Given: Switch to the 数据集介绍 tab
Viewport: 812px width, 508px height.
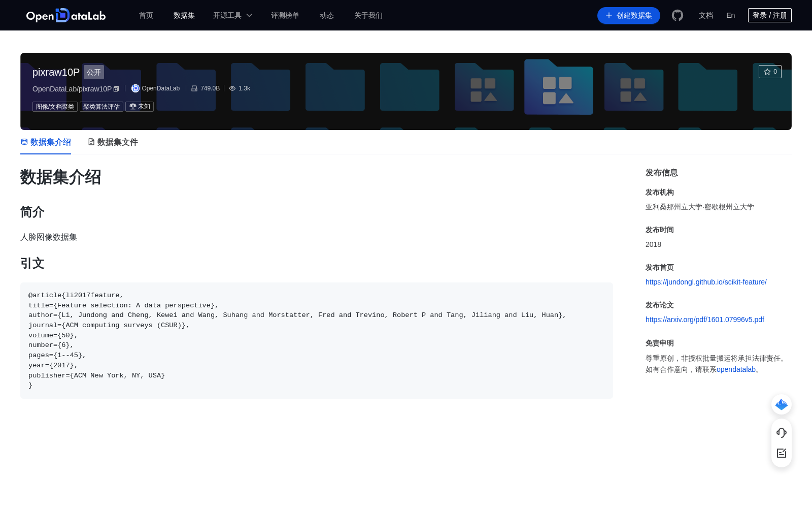Looking at the screenshot, I should tap(46, 142).
